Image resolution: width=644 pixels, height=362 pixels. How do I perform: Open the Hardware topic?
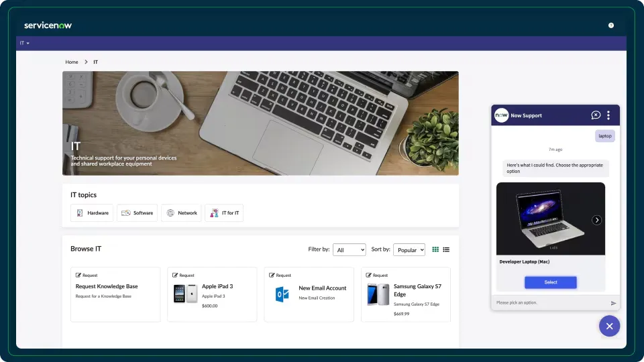pos(92,213)
